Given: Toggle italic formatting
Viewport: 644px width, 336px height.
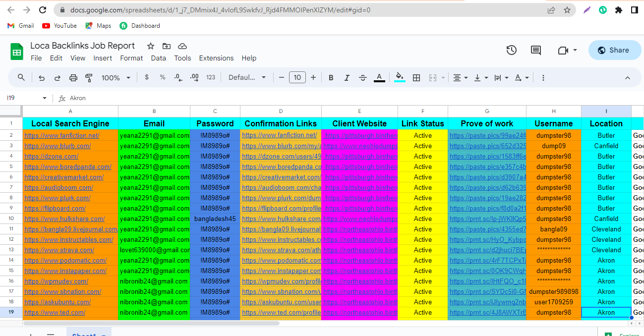Looking at the screenshot, I should [347, 78].
